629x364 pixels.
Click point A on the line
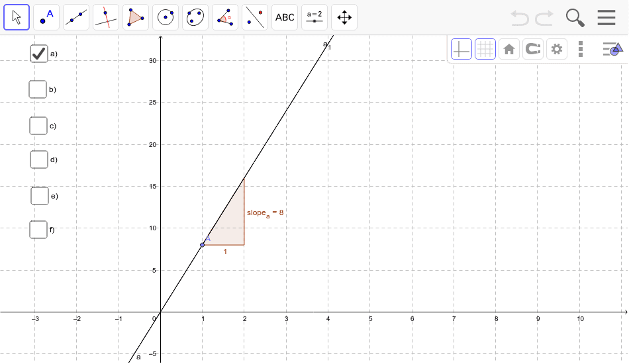point(202,245)
